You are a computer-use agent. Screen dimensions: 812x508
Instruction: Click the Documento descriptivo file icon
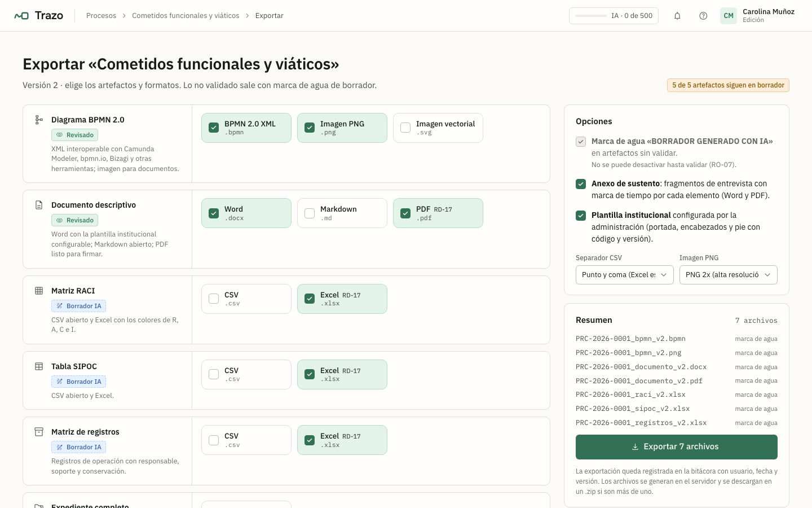(x=39, y=205)
